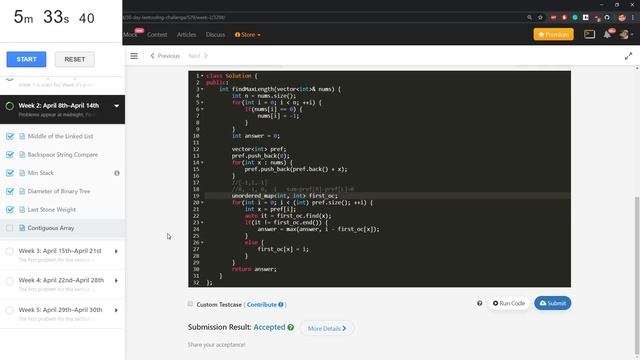Toggle the Last Stone Weight checkbox
This screenshot has width=640, height=360.
tap(10, 210)
